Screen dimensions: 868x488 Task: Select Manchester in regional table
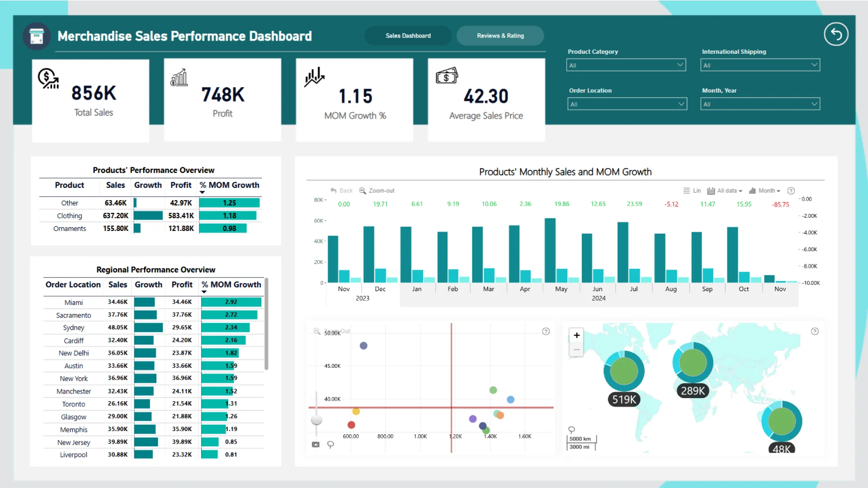154,391
